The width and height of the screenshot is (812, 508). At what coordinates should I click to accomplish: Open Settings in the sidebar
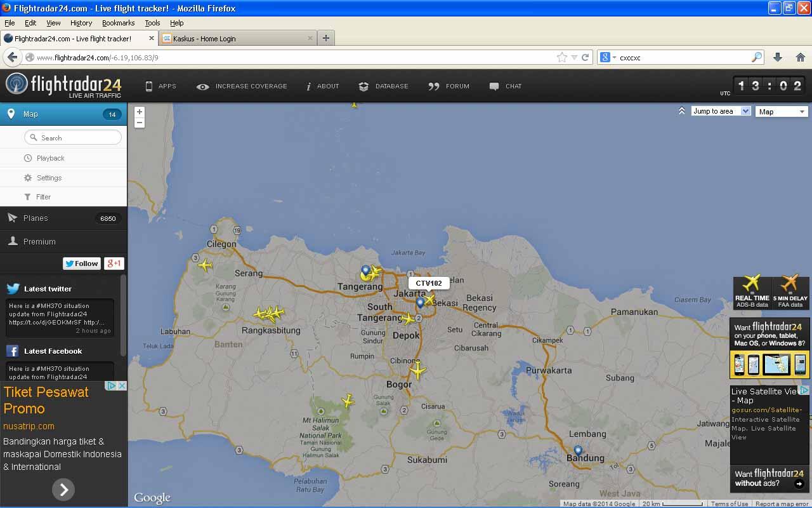point(63,178)
